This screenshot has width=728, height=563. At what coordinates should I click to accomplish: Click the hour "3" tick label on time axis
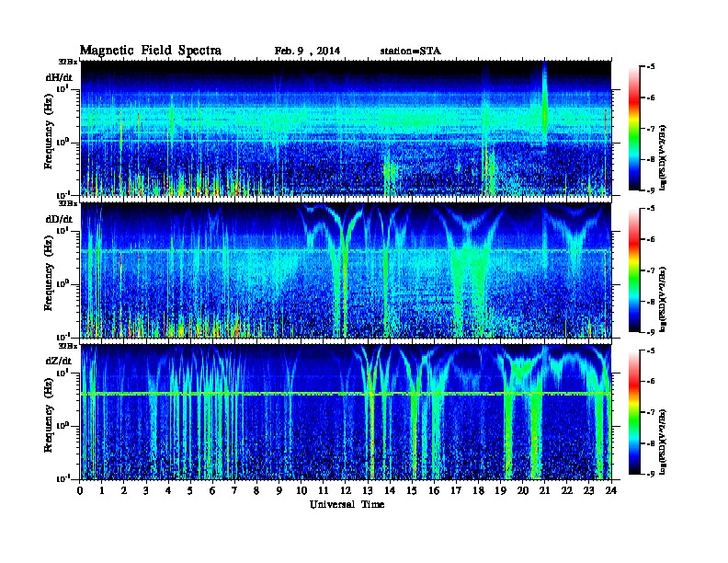pyautogui.click(x=147, y=490)
